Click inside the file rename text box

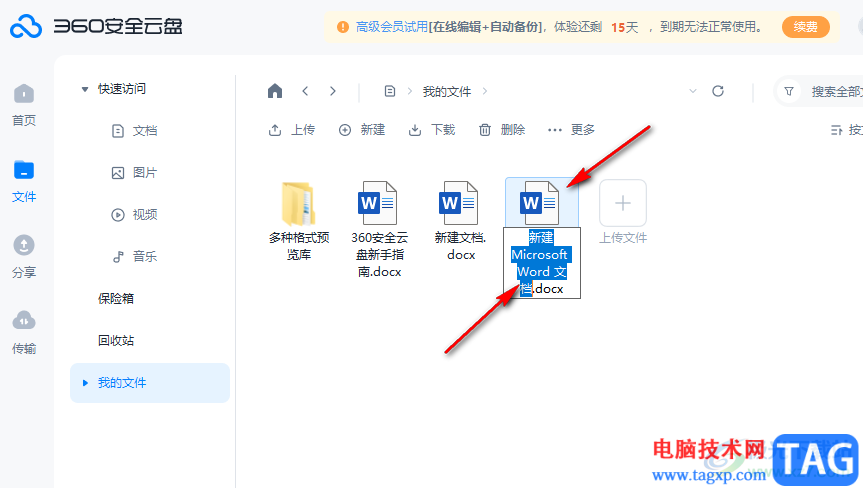pos(542,263)
